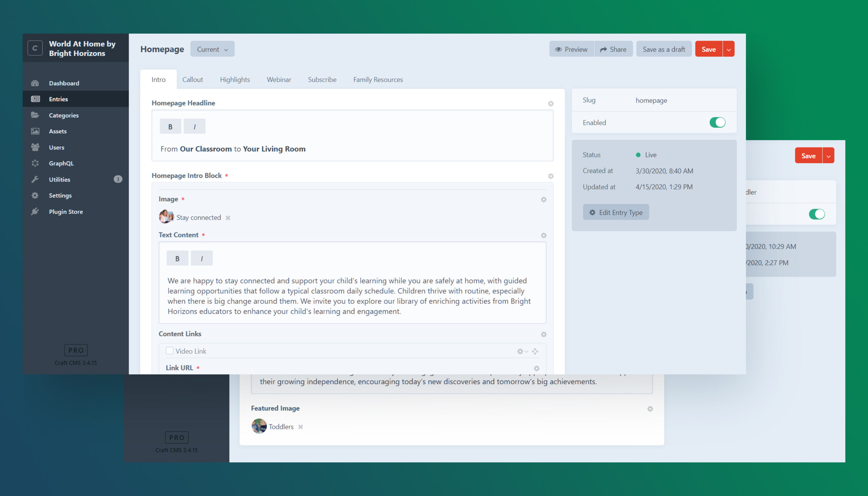Click the Slug field value homepage

[651, 100]
